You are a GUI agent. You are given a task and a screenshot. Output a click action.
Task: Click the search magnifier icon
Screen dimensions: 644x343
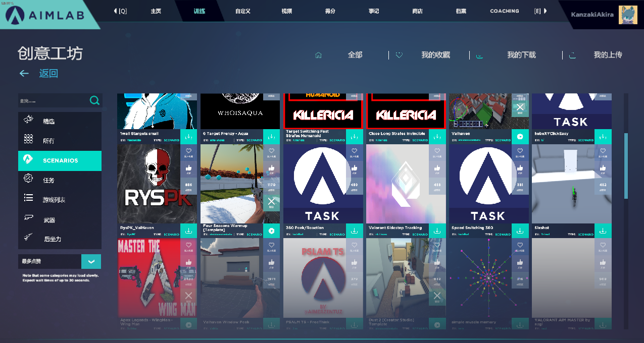(x=94, y=100)
